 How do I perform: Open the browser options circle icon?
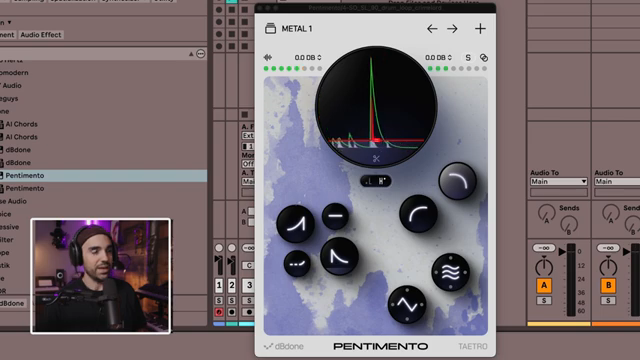(x=200, y=54)
